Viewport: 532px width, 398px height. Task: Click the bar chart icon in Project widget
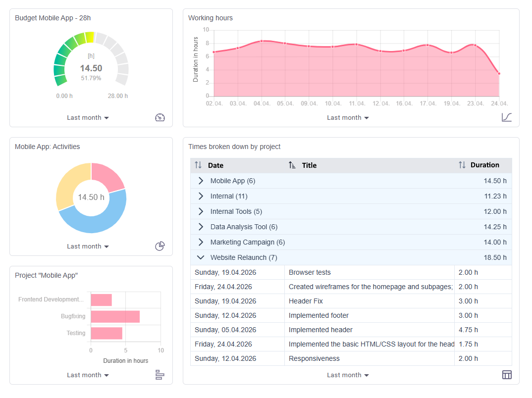coord(160,375)
